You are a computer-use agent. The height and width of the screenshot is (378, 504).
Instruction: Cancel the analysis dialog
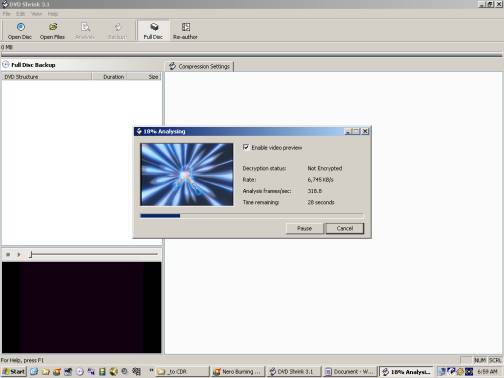(345, 229)
